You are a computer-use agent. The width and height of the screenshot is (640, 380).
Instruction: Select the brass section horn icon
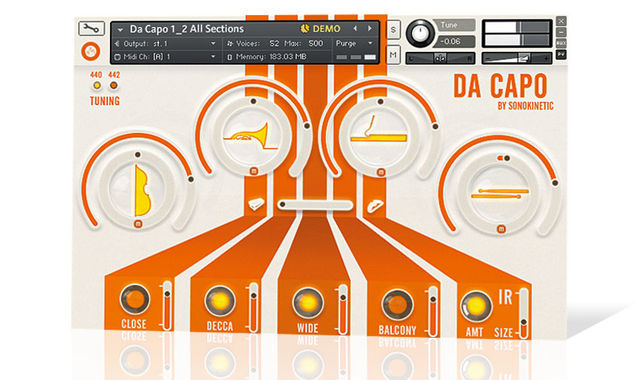[251, 136]
